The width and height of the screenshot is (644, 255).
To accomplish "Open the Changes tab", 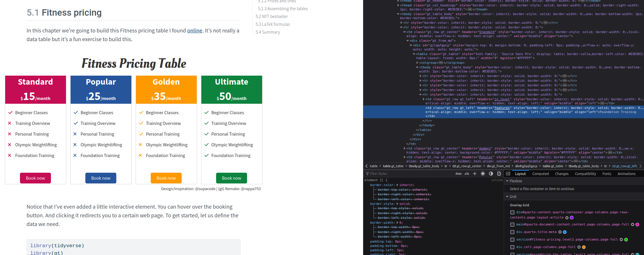I will [x=562, y=174].
